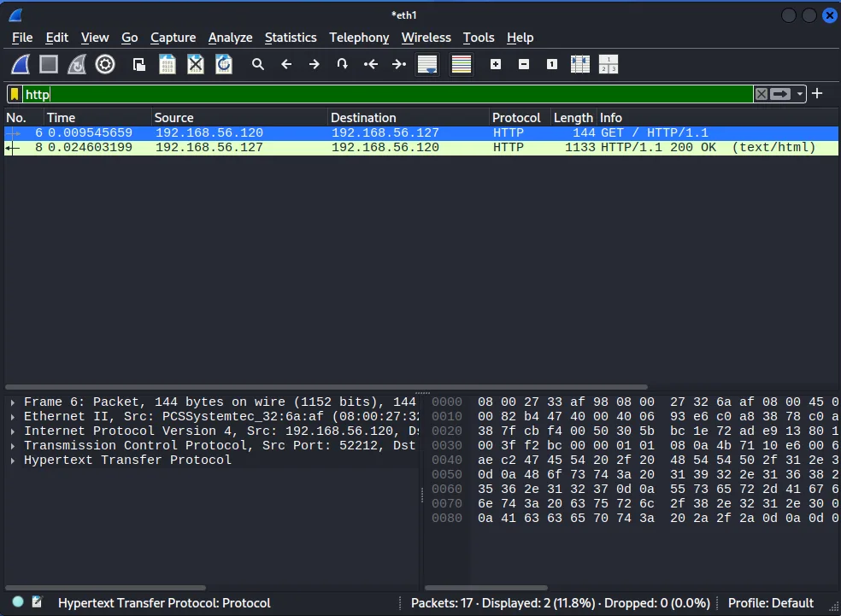This screenshot has width=841, height=616.
Task: Open the Wireless menu
Action: [426, 38]
